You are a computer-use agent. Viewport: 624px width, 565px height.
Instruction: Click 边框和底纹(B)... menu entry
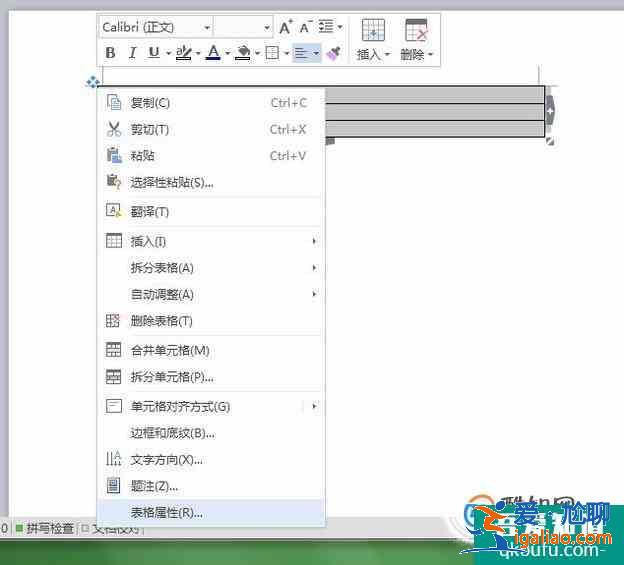(172, 434)
